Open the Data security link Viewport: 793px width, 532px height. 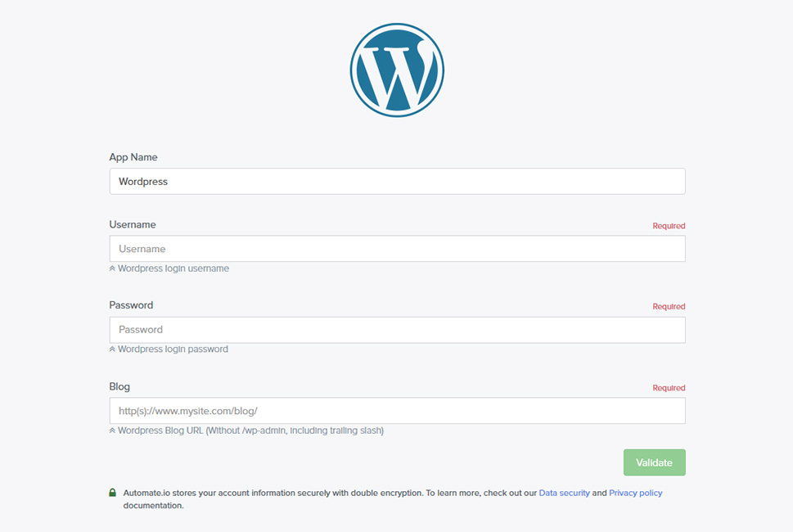(x=565, y=493)
